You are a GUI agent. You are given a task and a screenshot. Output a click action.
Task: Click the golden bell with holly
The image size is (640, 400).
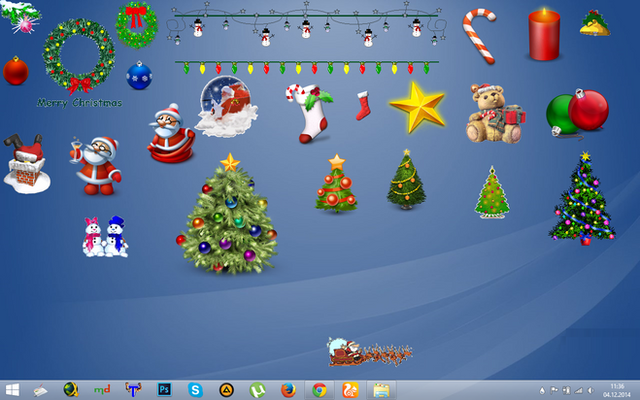pyautogui.click(x=595, y=23)
